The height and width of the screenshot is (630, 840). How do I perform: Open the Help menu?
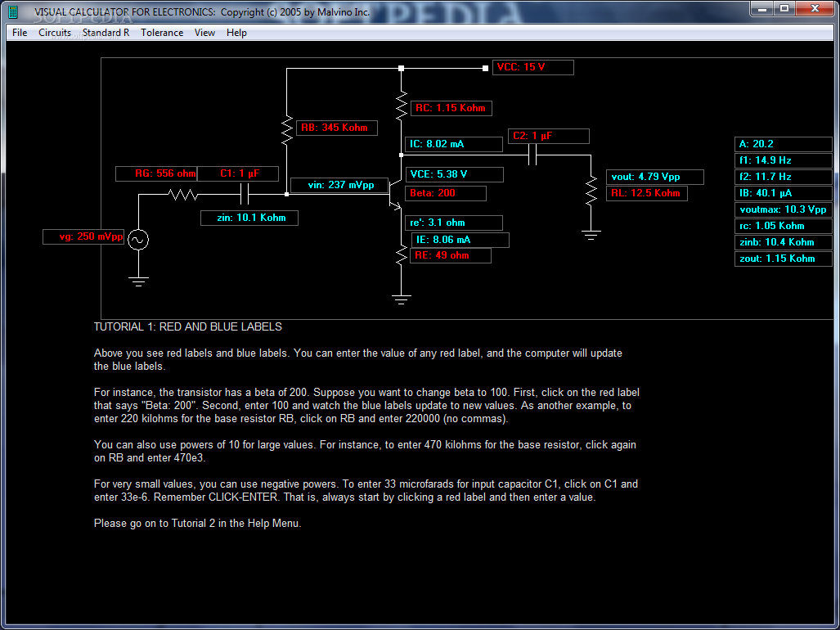click(x=236, y=33)
